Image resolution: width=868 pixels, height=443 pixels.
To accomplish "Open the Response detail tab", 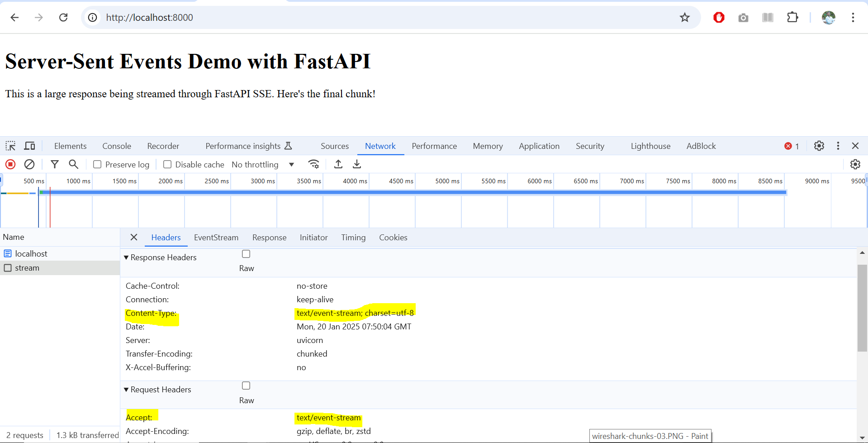I will coord(270,238).
